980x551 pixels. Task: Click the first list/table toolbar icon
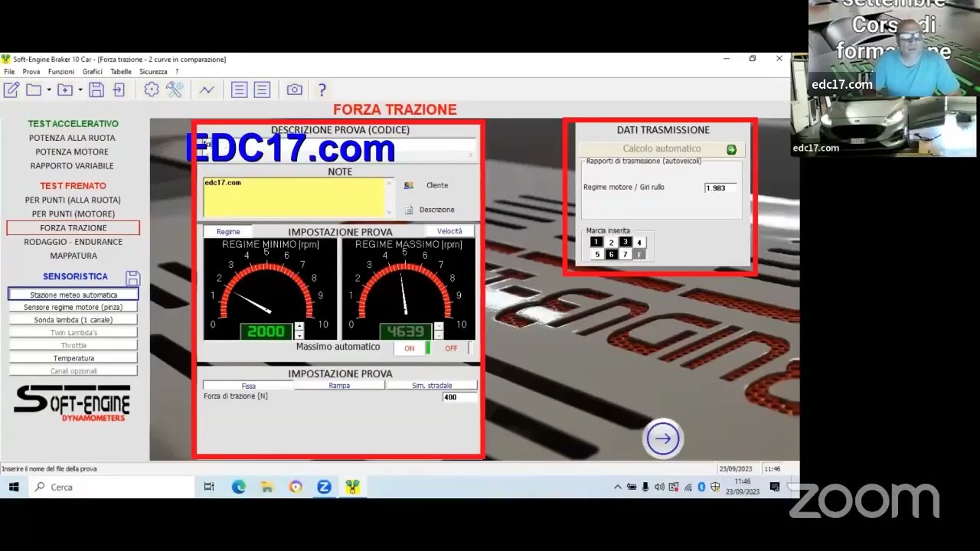[240, 90]
